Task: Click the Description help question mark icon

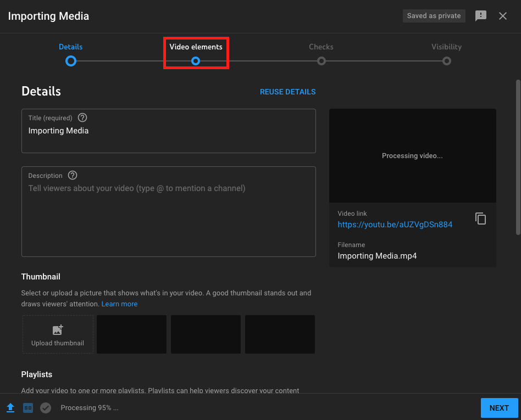Action: 73,175
